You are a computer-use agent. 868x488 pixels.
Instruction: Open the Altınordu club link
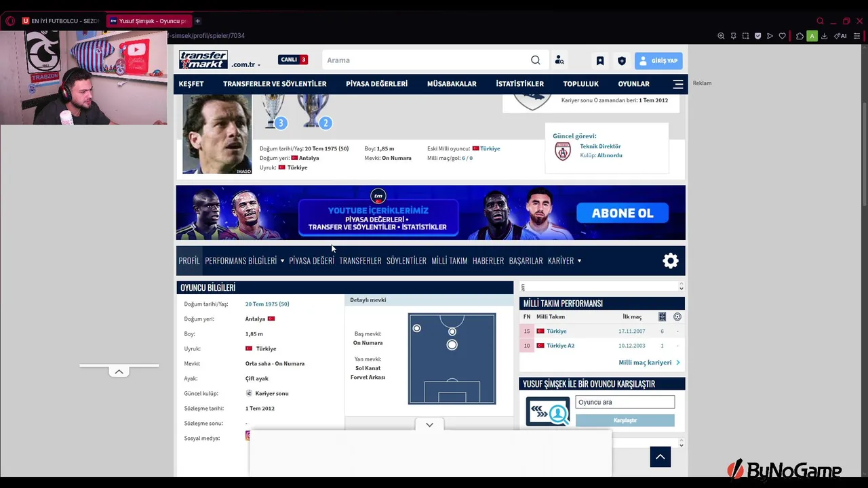click(610, 155)
